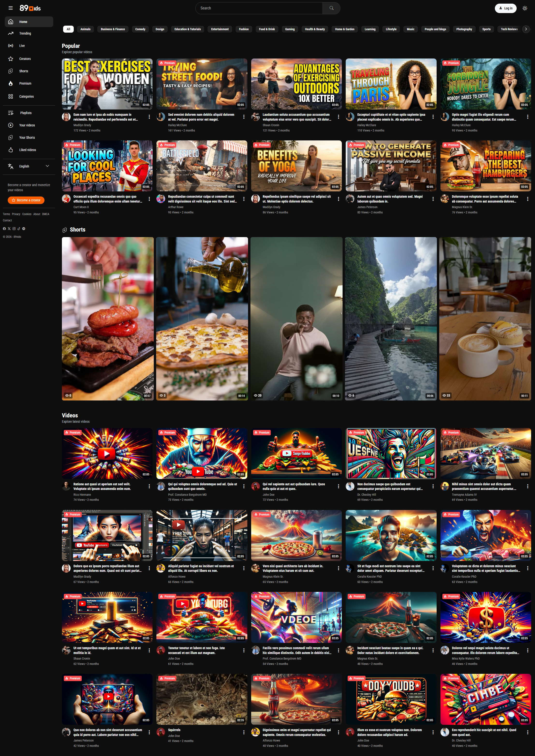Click the TikTok social icon in footer
Viewport: 535px width, 756px height.
click(19, 228)
